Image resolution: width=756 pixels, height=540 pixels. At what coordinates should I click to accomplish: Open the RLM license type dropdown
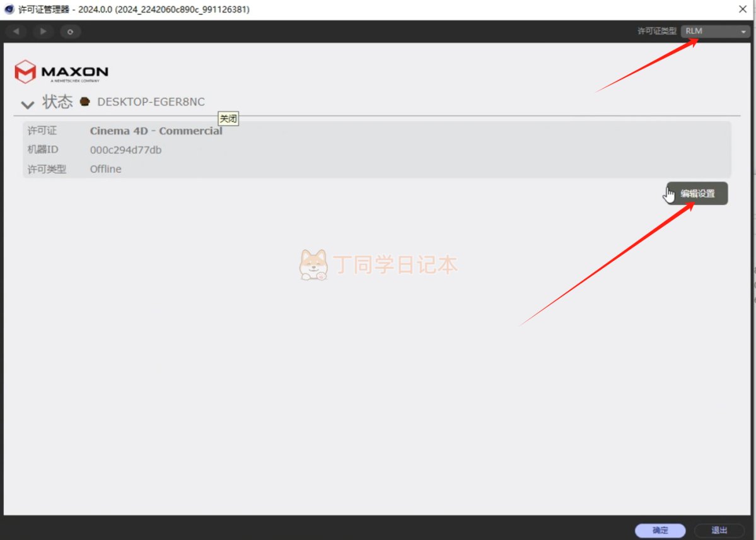tap(716, 31)
